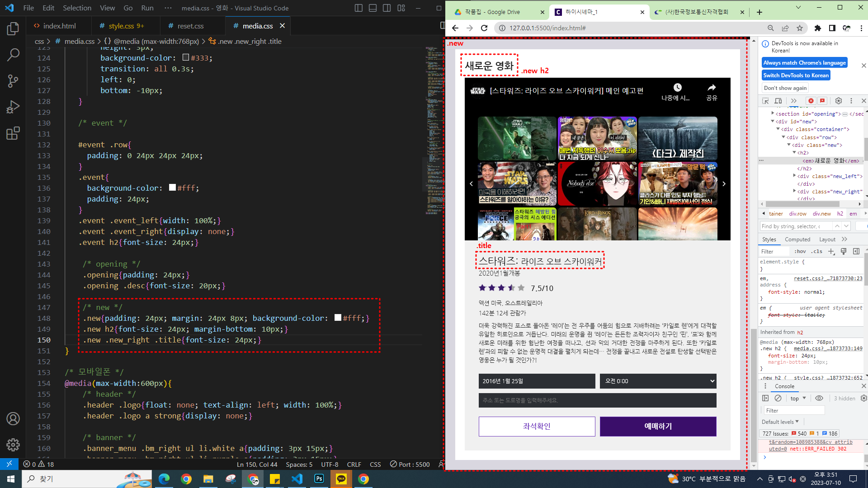This screenshot has height=488, width=868.
Task: Toggle DevTools device toolbar
Action: [x=778, y=101]
